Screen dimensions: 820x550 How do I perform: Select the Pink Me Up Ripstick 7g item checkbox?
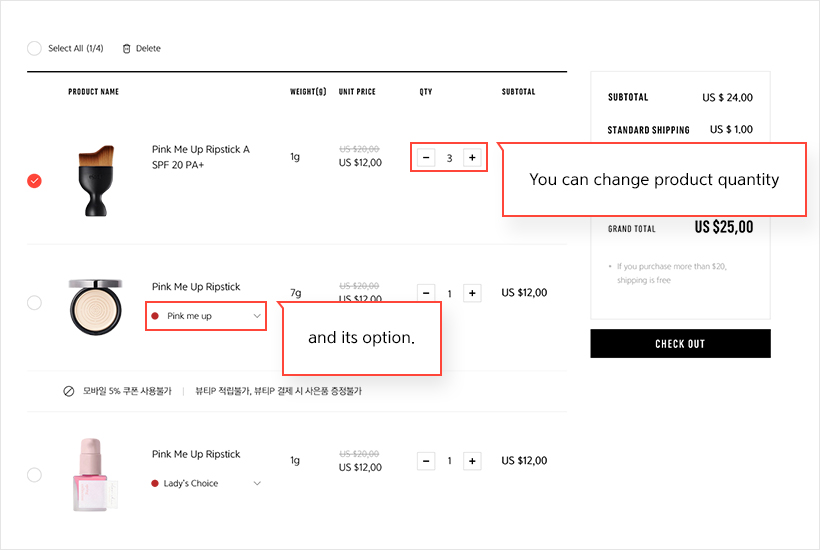[x=34, y=303]
